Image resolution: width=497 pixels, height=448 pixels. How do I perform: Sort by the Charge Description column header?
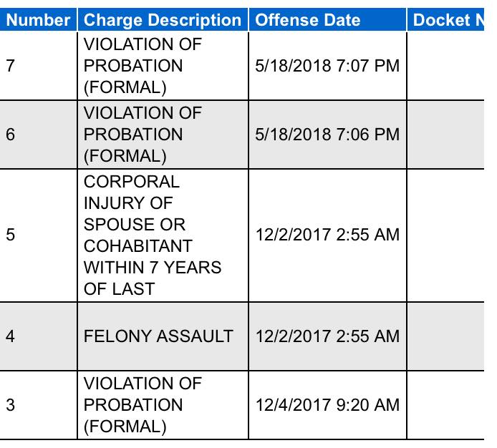pyautogui.click(x=162, y=19)
